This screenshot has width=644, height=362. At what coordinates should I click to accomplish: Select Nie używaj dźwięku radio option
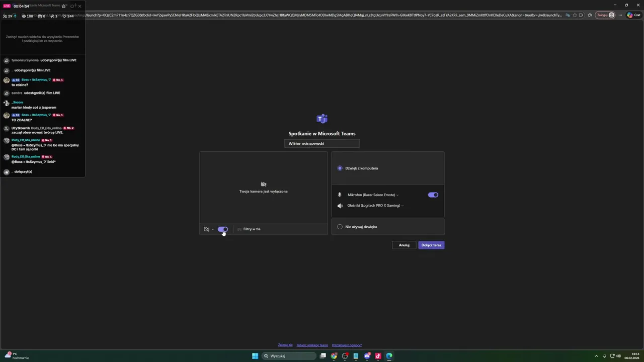pyautogui.click(x=340, y=227)
